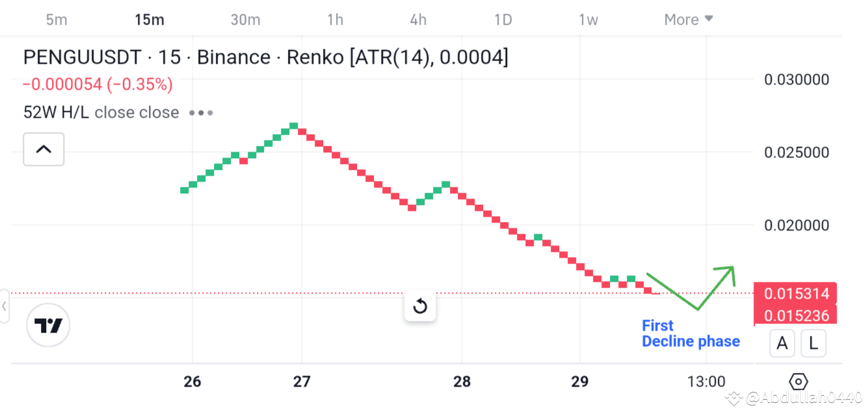Viewport: 868px width, 412px height.
Task: Click the TradingView logo icon
Action: pyautogui.click(x=48, y=325)
